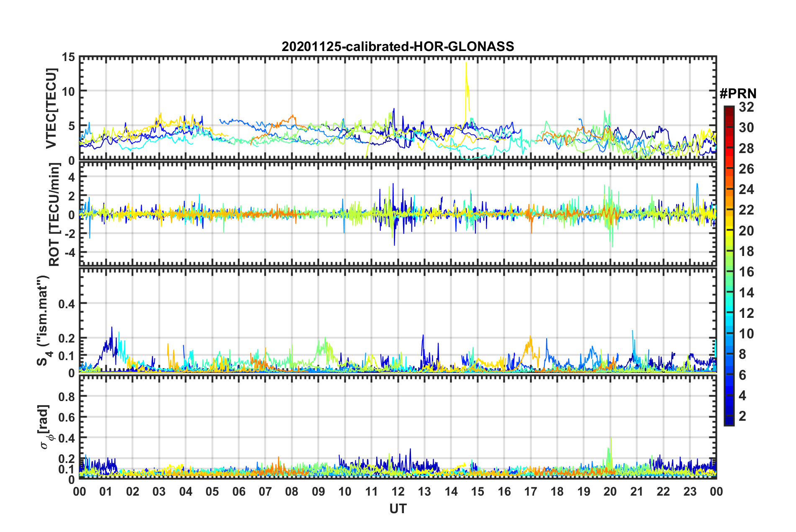This screenshot has height=532, width=796.
Task: Click colorbar tick label 20
Action: tap(746, 231)
